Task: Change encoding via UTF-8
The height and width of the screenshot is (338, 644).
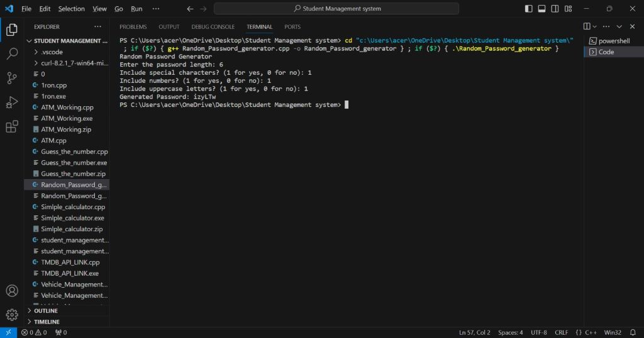Action: [539, 333]
